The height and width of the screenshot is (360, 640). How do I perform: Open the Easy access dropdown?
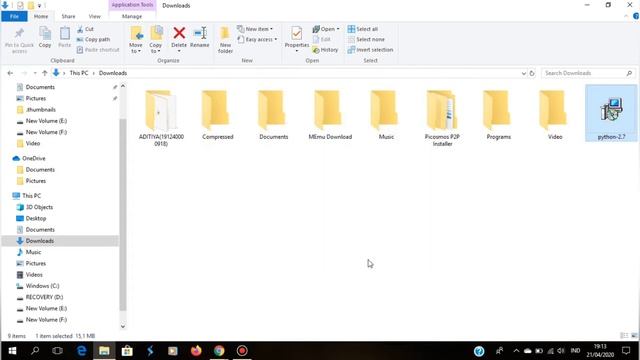click(257, 39)
